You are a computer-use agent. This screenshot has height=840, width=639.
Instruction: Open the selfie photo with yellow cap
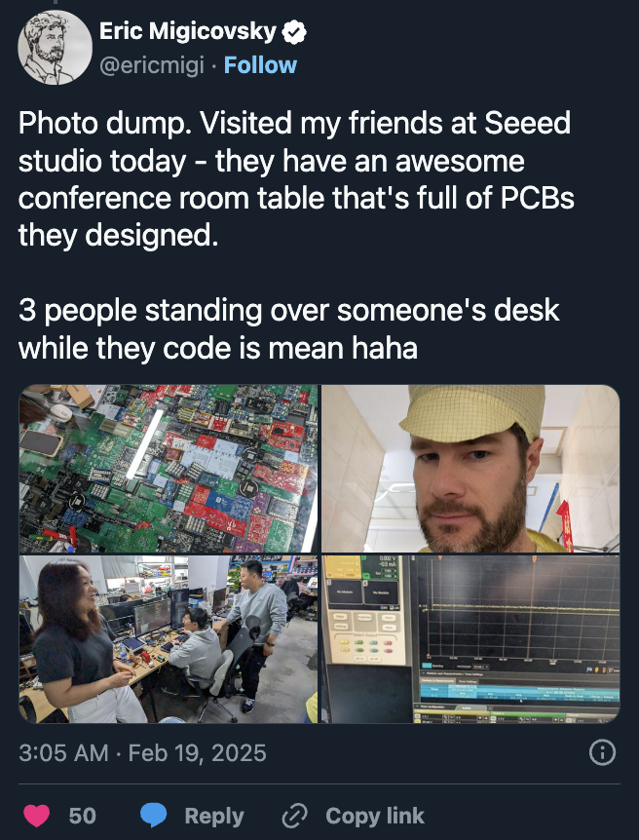(x=470, y=469)
